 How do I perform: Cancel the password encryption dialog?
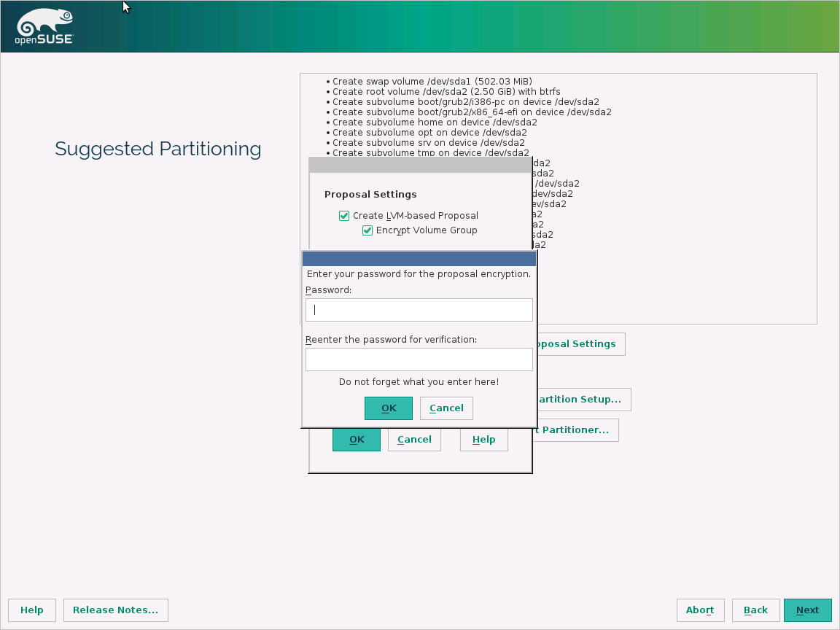pyautogui.click(x=446, y=408)
